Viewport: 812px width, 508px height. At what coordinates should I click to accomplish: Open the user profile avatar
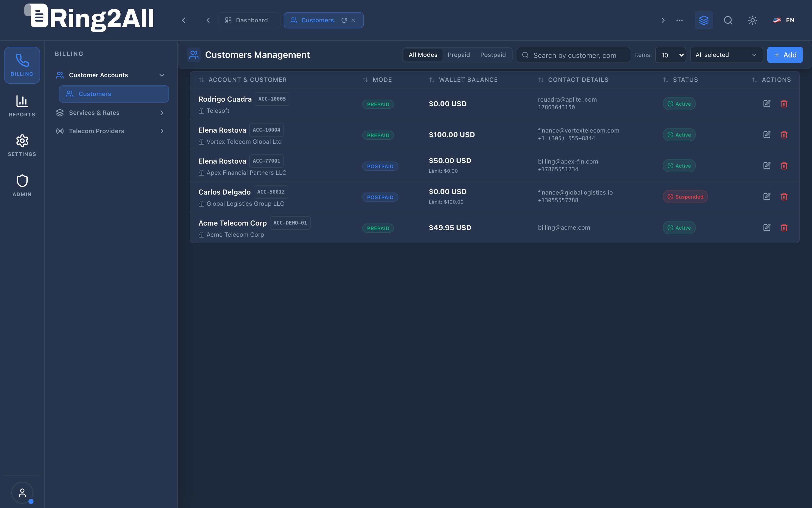pos(22,493)
